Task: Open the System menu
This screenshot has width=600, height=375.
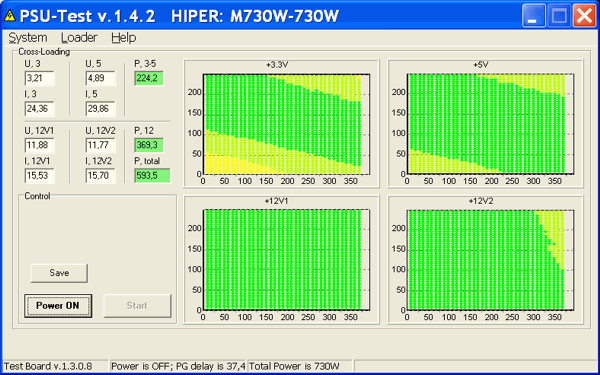Action: click(x=28, y=38)
